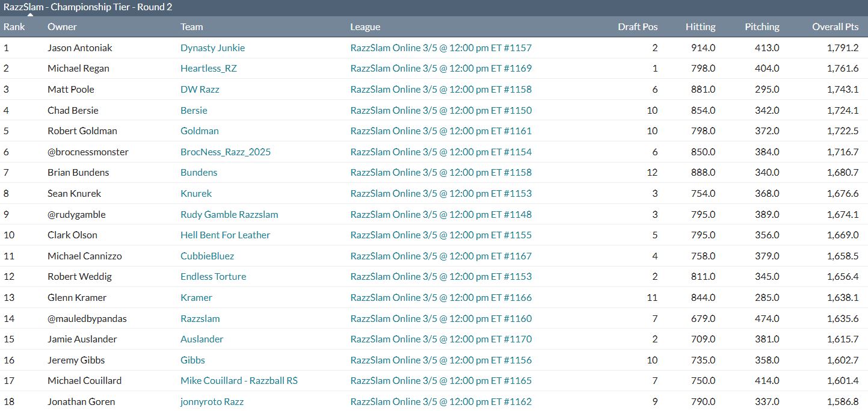
Task: Sort by League column header
Action: pyautogui.click(x=365, y=26)
